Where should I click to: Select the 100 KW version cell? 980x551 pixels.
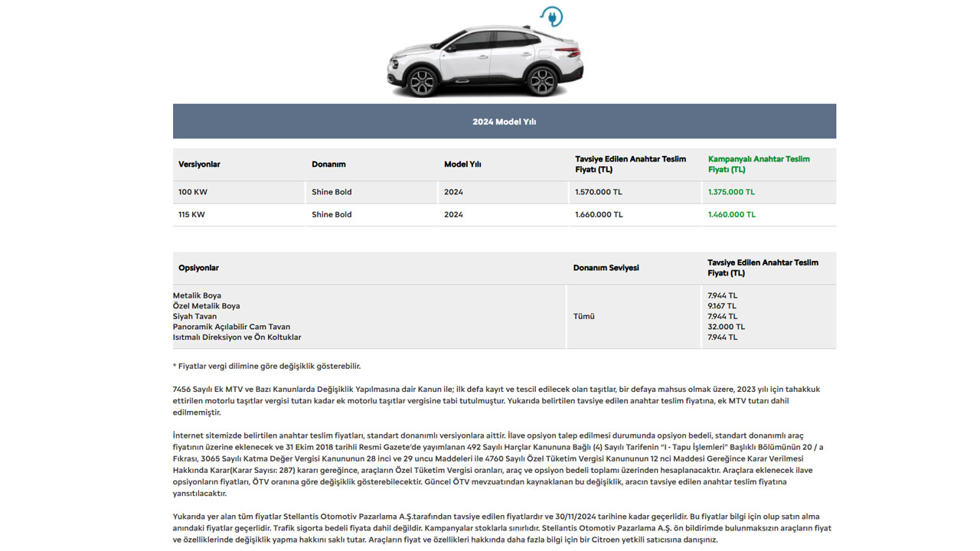193,192
